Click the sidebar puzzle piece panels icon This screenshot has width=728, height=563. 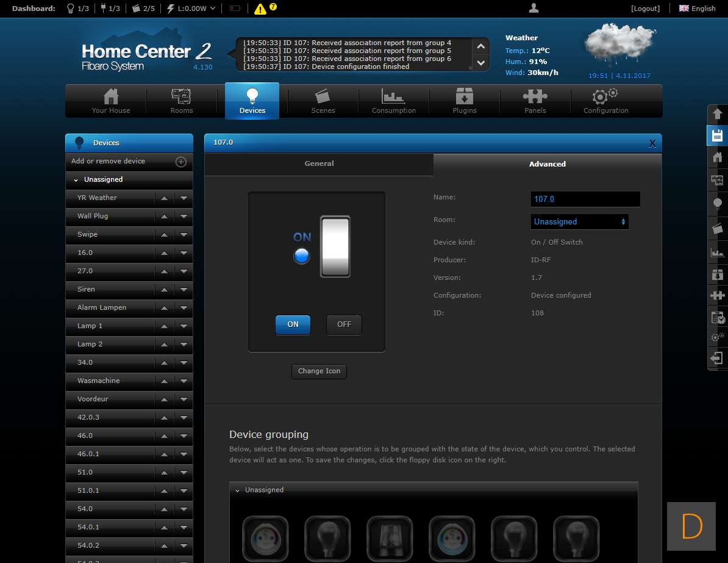717,295
